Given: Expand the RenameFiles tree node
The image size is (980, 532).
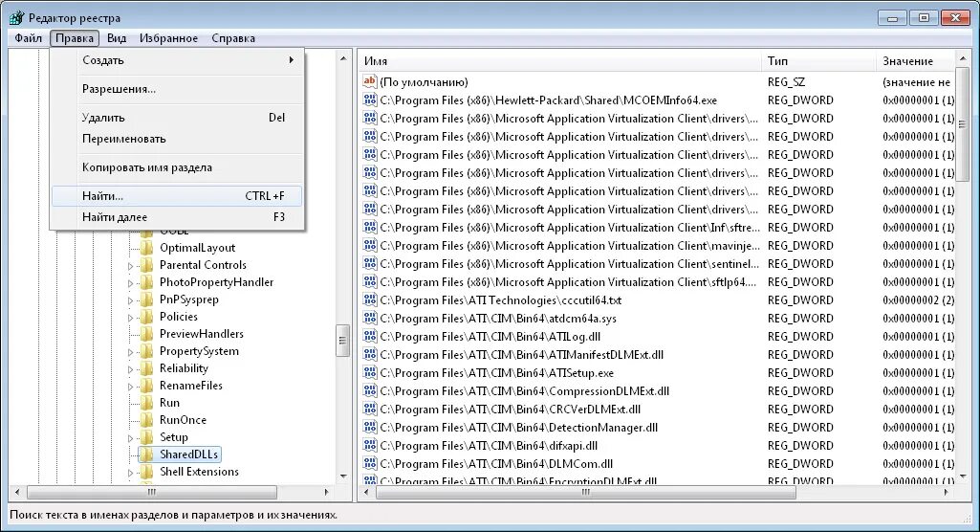Looking at the screenshot, I should [131, 387].
